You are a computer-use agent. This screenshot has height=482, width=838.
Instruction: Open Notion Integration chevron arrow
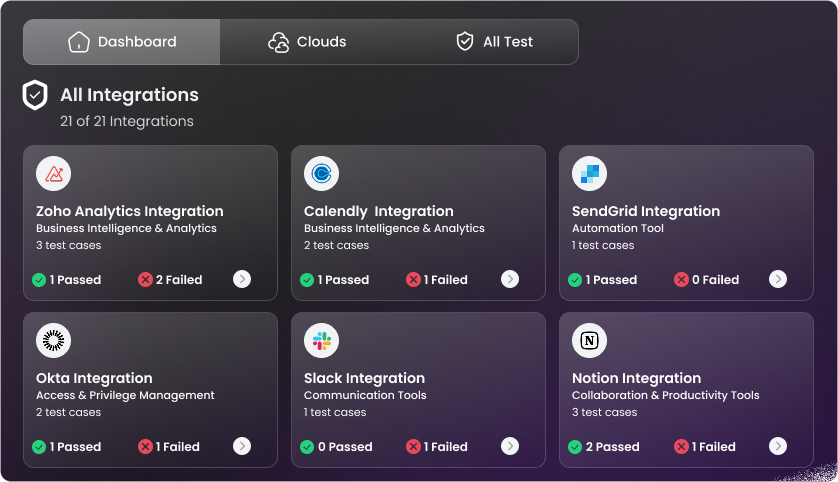(778, 447)
